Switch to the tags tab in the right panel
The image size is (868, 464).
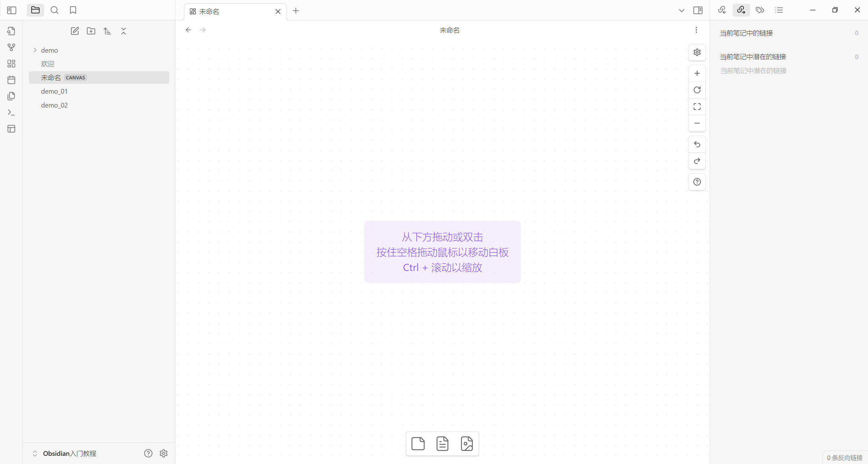pos(760,10)
